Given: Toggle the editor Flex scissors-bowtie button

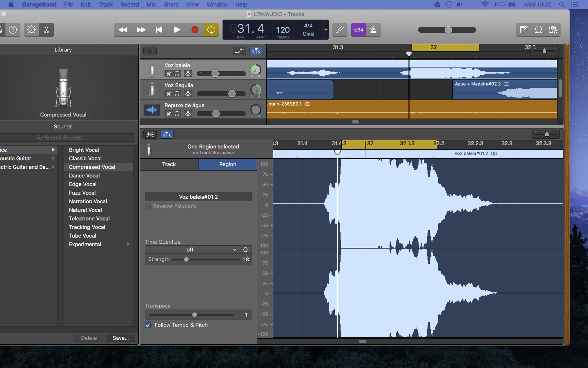Looking at the screenshot, I should pyautogui.click(x=150, y=135).
